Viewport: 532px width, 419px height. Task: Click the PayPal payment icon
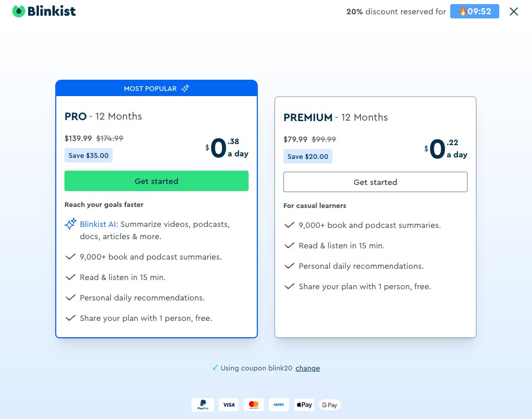[203, 405]
